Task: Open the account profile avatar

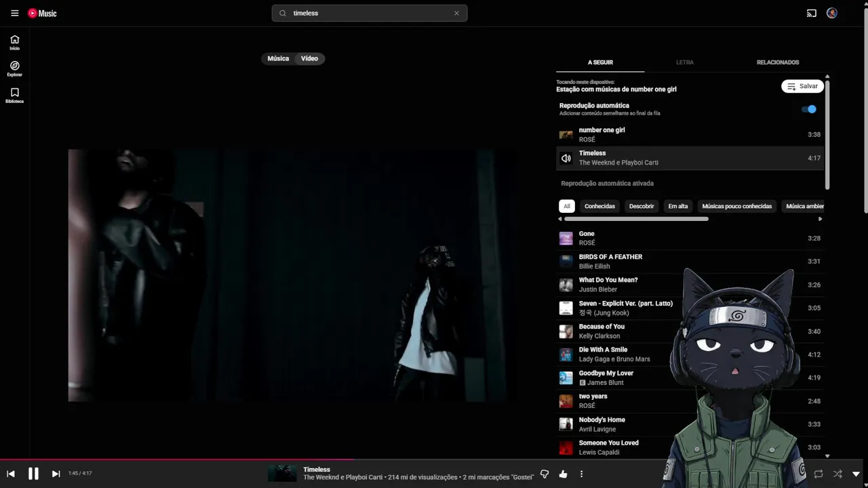Action: pyautogui.click(x=832, y=13)
